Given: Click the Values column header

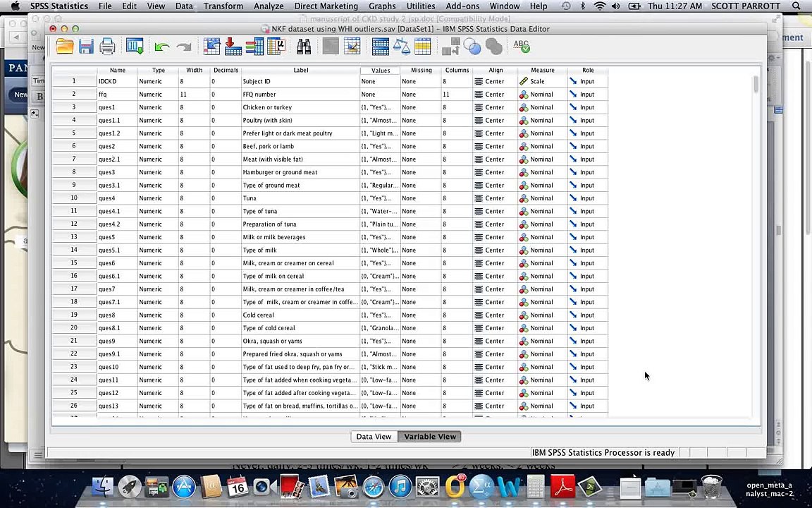Looking at the screenshot, I should [x=381, y=70].
